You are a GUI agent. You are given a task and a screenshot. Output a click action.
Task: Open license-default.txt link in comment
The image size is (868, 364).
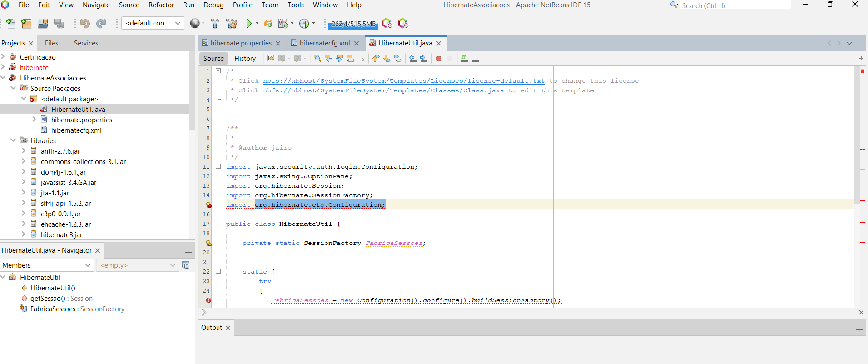pos(404,81)
